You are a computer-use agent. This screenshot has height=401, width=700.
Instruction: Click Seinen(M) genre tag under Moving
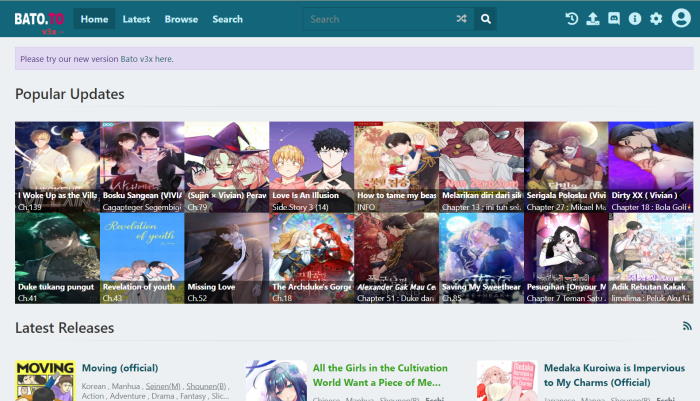coord(163,386)
